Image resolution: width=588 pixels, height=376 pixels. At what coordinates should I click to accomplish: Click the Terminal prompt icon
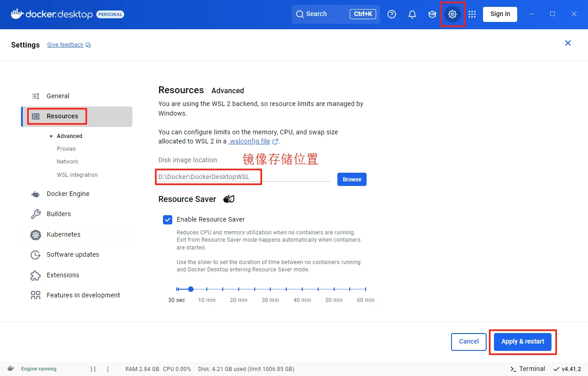point(513,369)
